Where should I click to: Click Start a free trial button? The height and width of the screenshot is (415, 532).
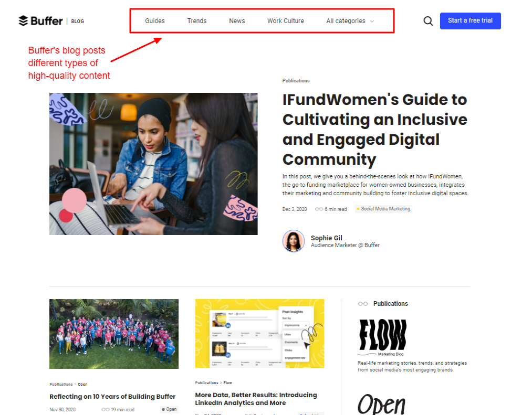470,20
